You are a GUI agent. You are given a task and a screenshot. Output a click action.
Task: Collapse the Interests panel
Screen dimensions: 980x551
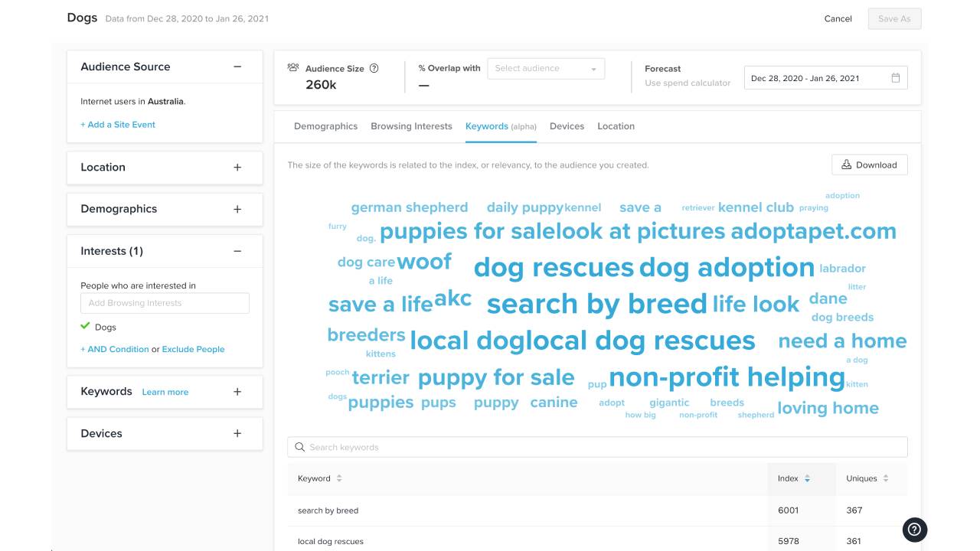[x=237, y=251]
